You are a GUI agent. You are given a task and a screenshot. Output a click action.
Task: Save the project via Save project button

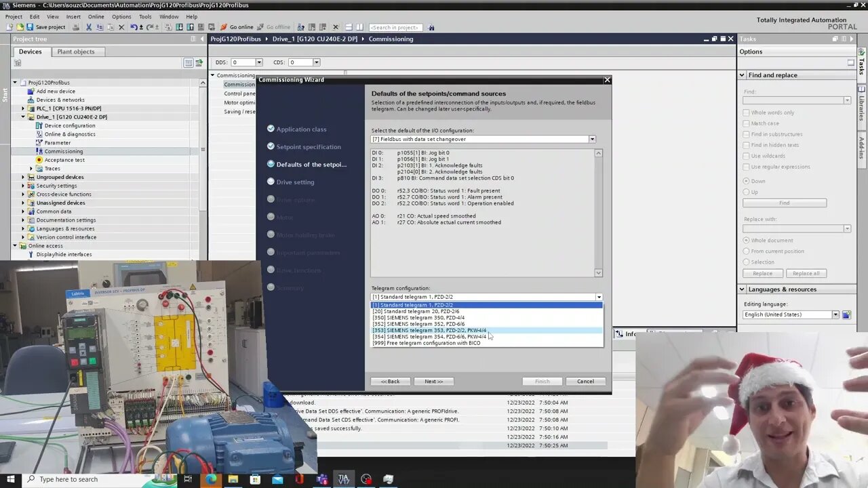click(x=46, y=27)
